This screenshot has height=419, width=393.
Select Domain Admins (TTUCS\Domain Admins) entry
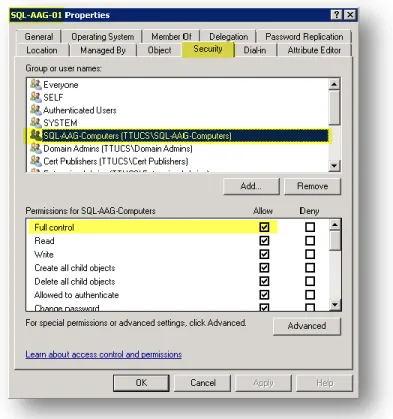coord(178,148)
